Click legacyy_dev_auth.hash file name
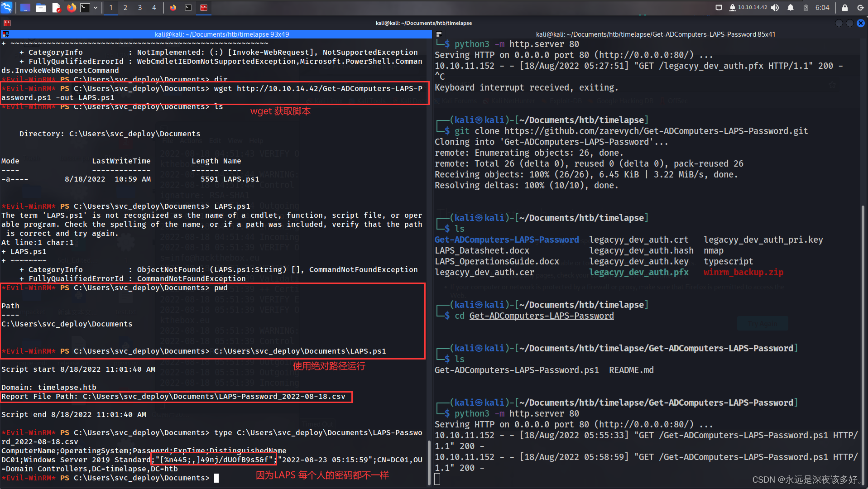Screen dimensions: 868x489 [641, 251]
